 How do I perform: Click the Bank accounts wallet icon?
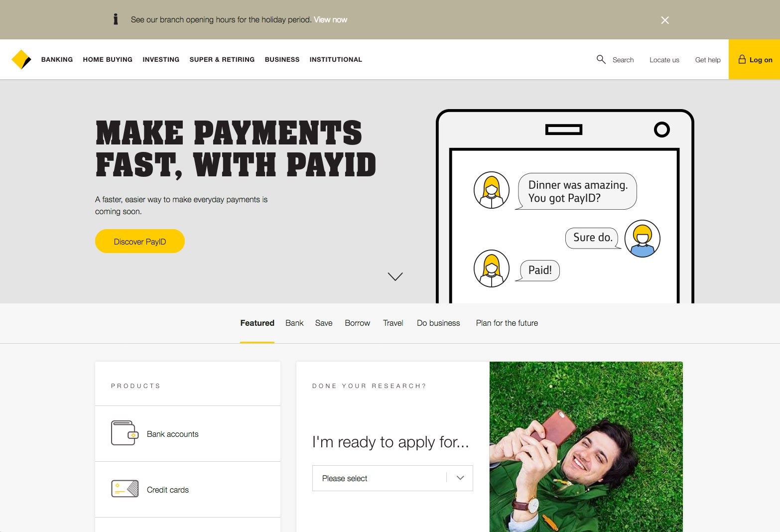[x=125, y=433]
